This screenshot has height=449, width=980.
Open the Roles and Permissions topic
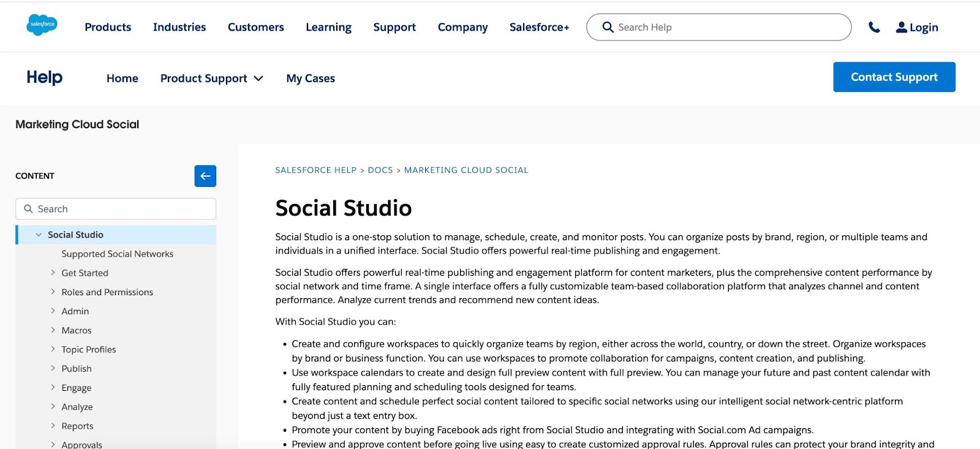(x=107, y=292)
